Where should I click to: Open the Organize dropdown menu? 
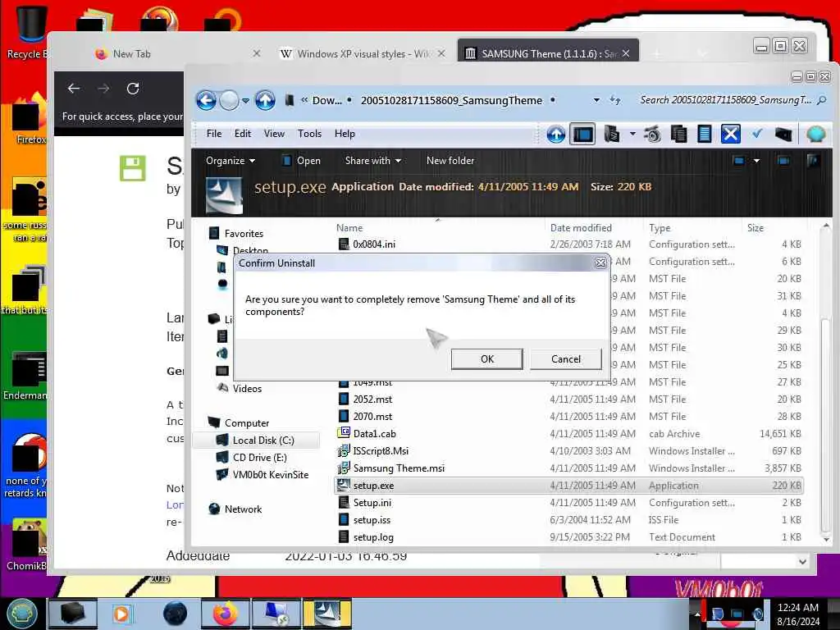pos(231,161)
